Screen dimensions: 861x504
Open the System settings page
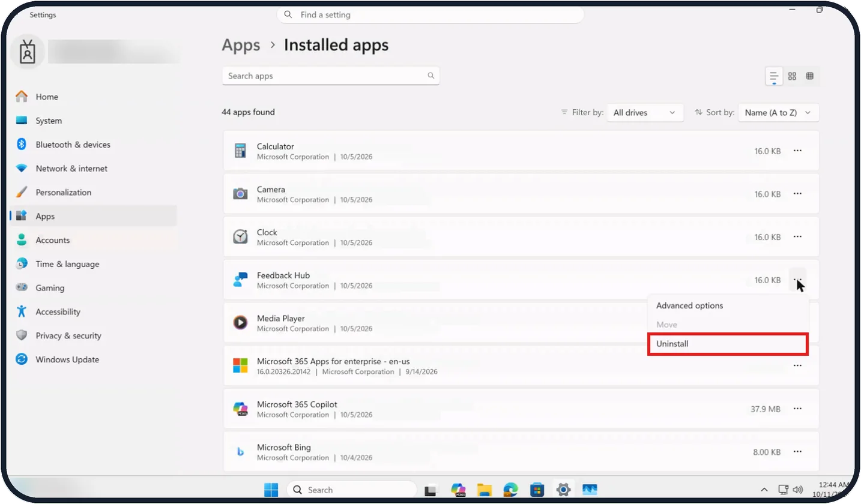94,121
